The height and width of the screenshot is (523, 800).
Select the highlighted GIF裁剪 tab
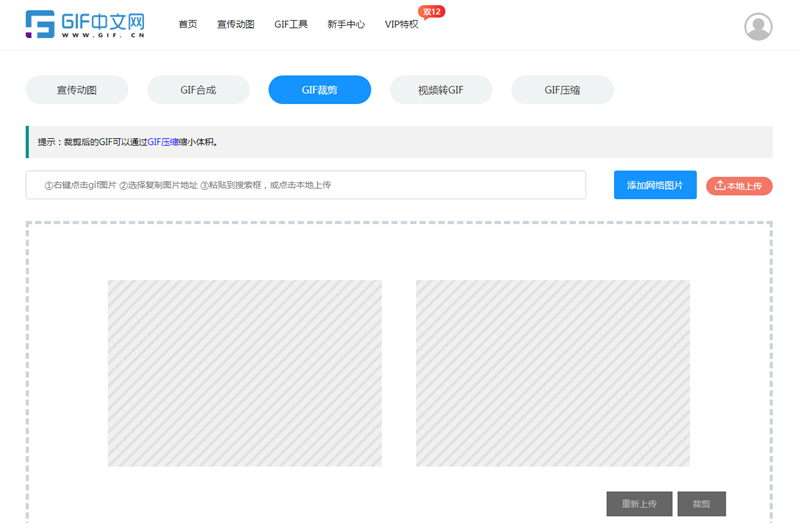coord(319,90)
